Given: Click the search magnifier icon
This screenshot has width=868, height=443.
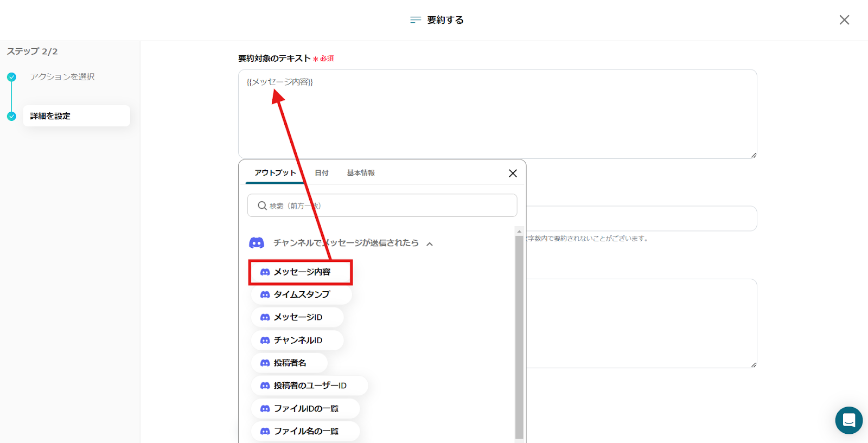Looking at the screenshot, I should point(262,206).
